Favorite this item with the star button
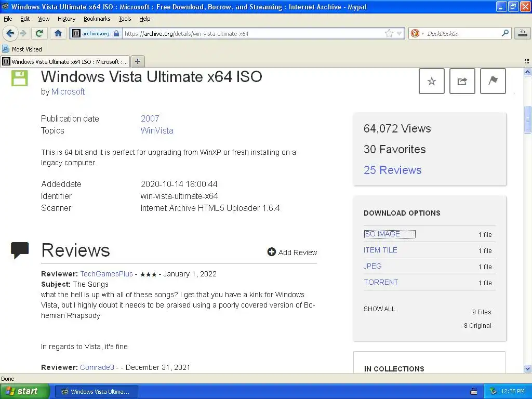The width and height of the screenshot is (532, 399). coord(432,81)
